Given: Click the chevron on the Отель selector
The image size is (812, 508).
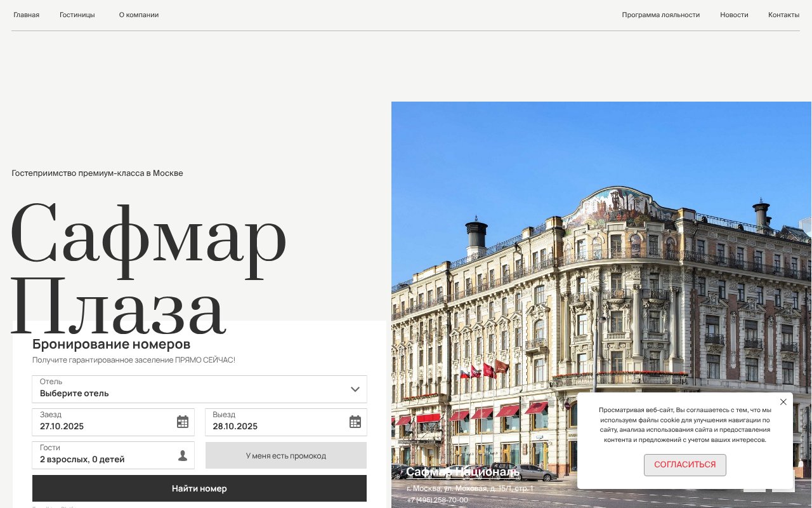Looking at the screenshot, I should [355, 389].
